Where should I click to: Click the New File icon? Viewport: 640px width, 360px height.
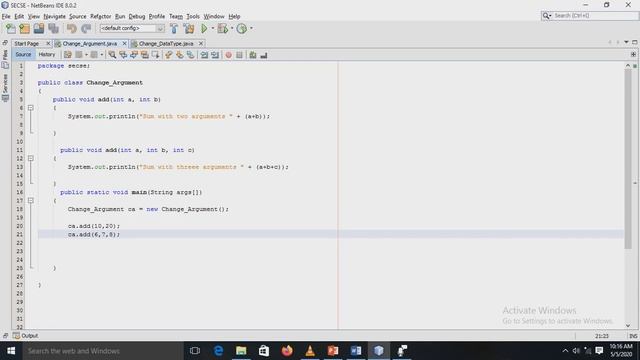coord(11,29)
